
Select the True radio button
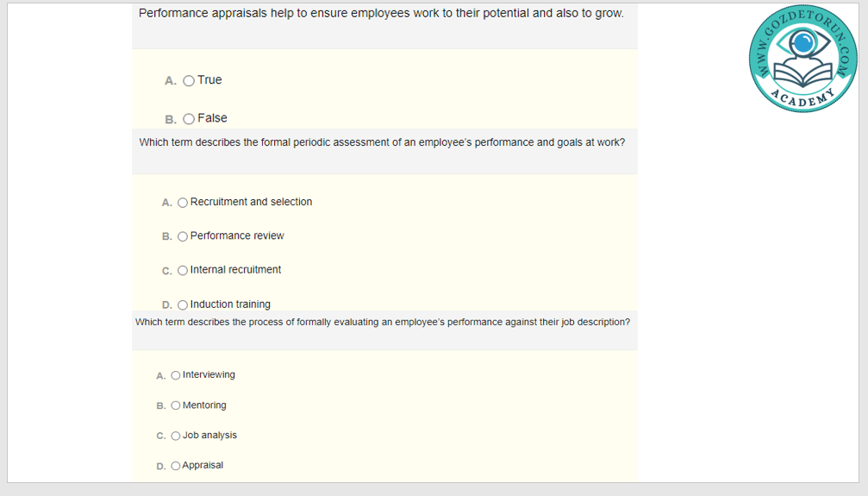pyautogui.click(x=189, y=81)
